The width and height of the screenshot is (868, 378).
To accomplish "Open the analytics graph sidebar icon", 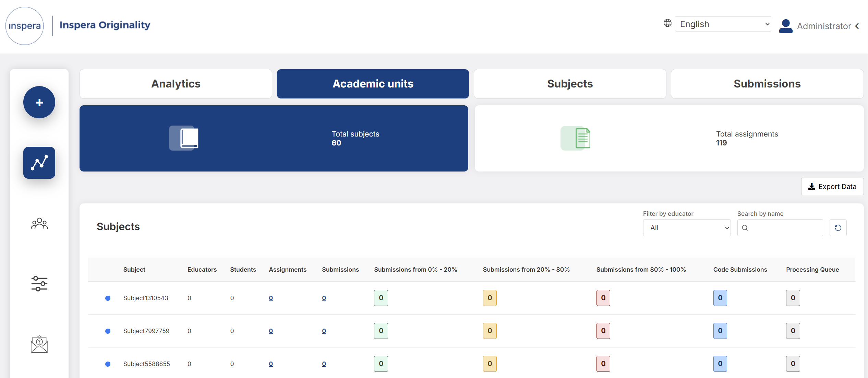I will coord(39,163).
